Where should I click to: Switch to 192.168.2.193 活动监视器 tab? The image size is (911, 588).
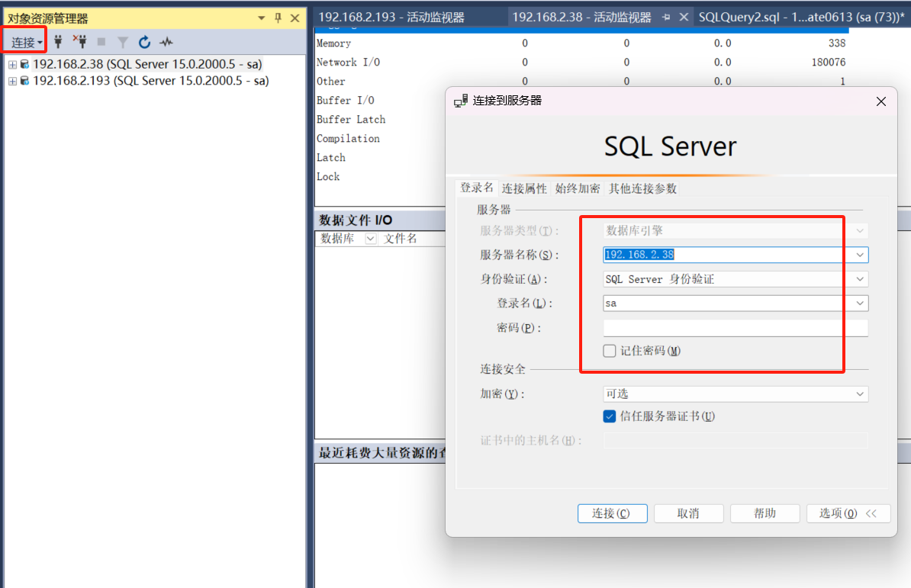coord(391,18)
